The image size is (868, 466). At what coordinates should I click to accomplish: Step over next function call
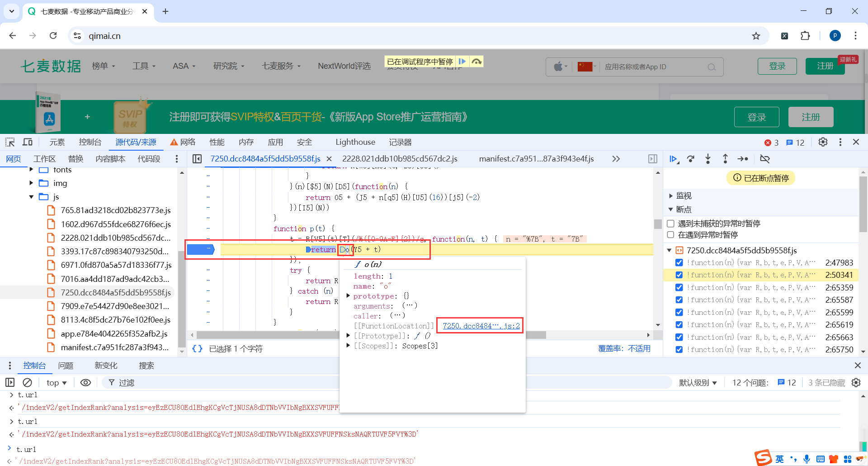(691, 159)
